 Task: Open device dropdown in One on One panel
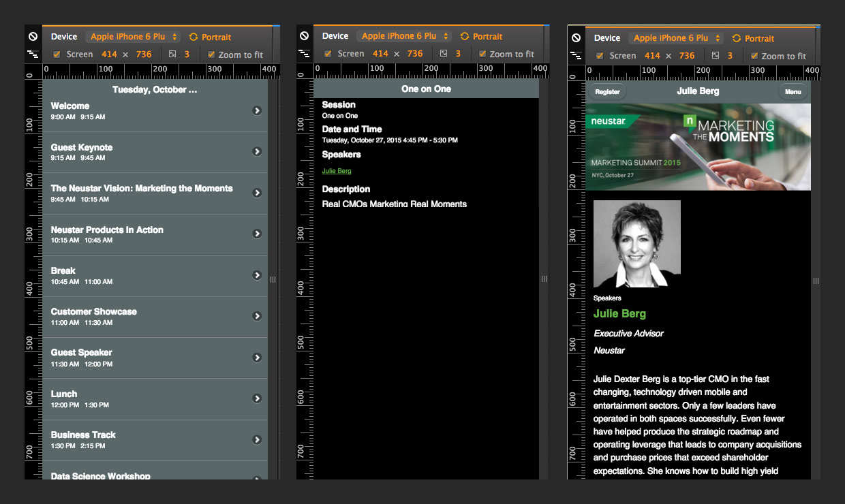(x=404, y=36)
